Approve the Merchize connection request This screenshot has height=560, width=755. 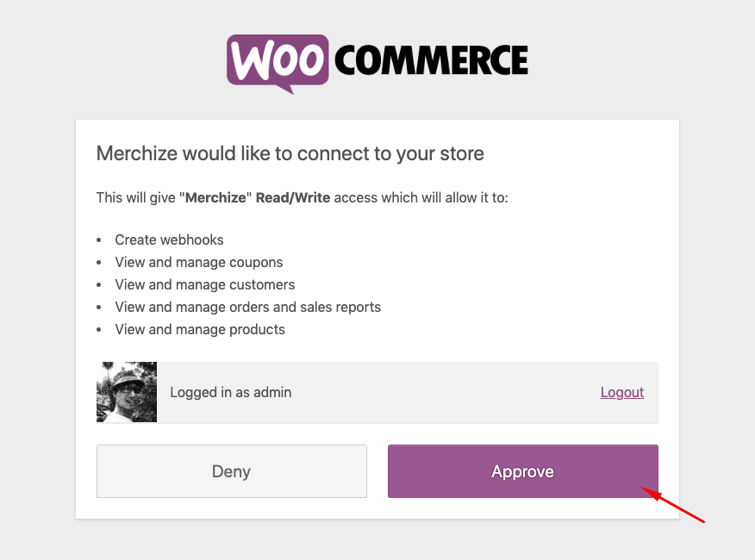pyautogui.click(x=523, y=471)
